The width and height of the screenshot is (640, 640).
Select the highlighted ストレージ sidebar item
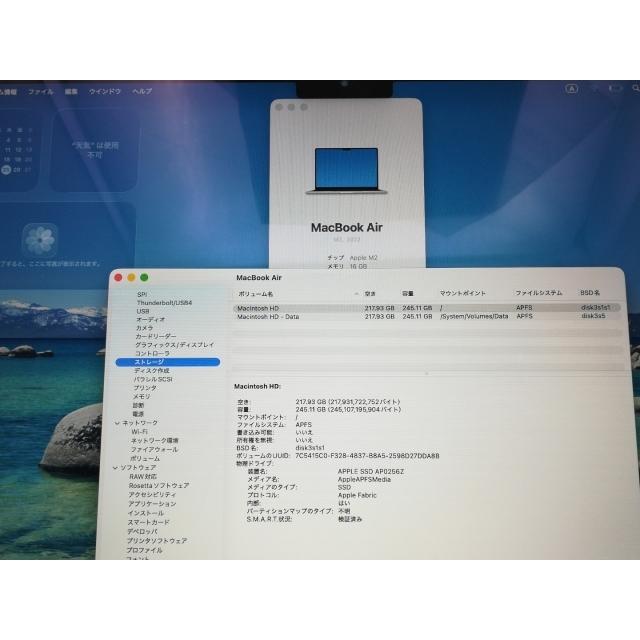tap(168, 362)
